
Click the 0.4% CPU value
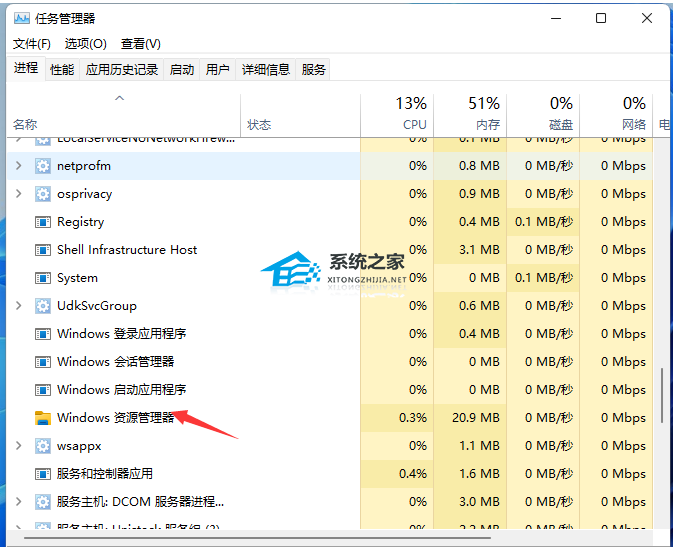click(413, 474)
